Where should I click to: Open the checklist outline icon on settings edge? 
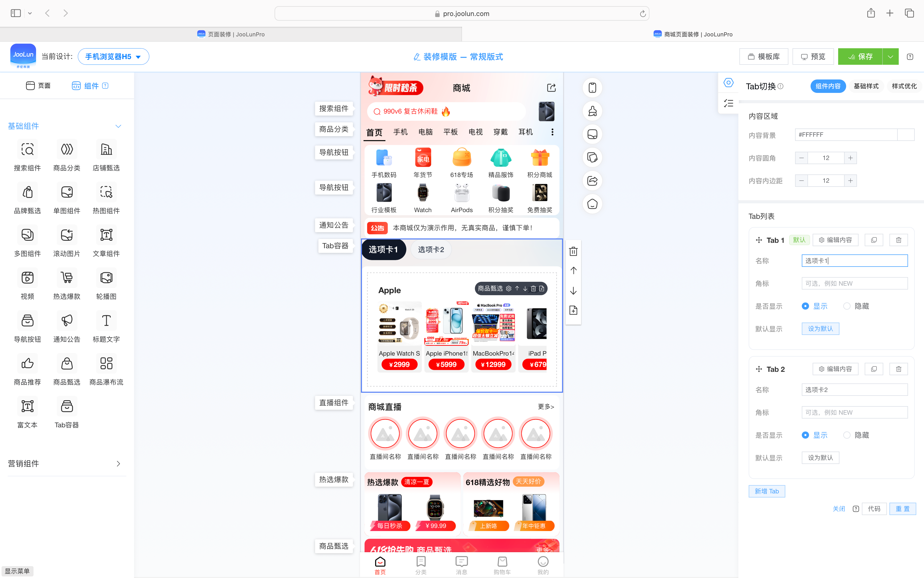coord(729,103)
